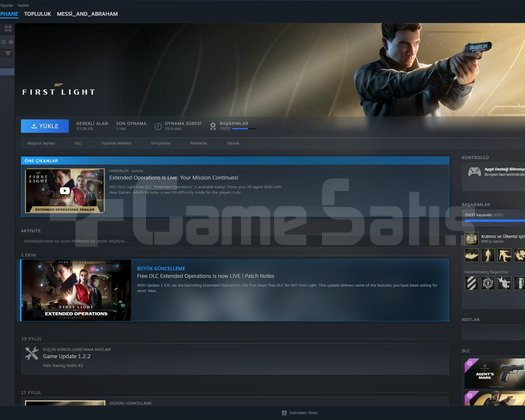This screenshot has width=525, height=420.
Task: Open the MESSİ_AND_ABRAHAM profile tab
Action: coord(87,14)
